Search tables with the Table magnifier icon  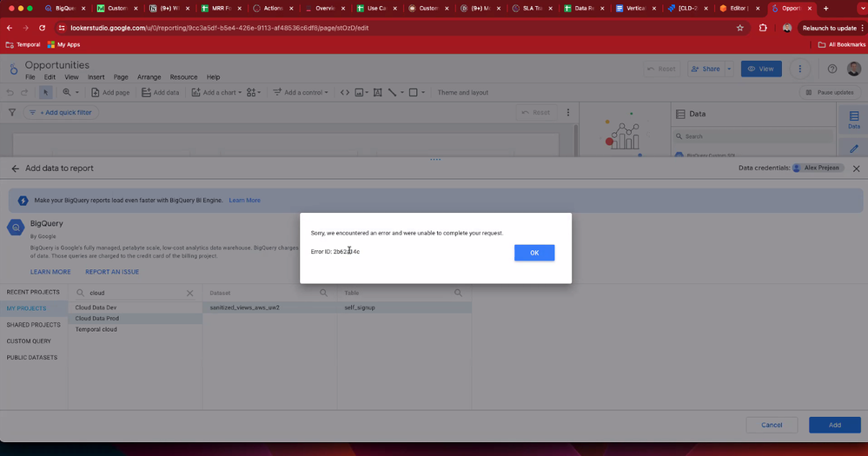coord(458,293)
